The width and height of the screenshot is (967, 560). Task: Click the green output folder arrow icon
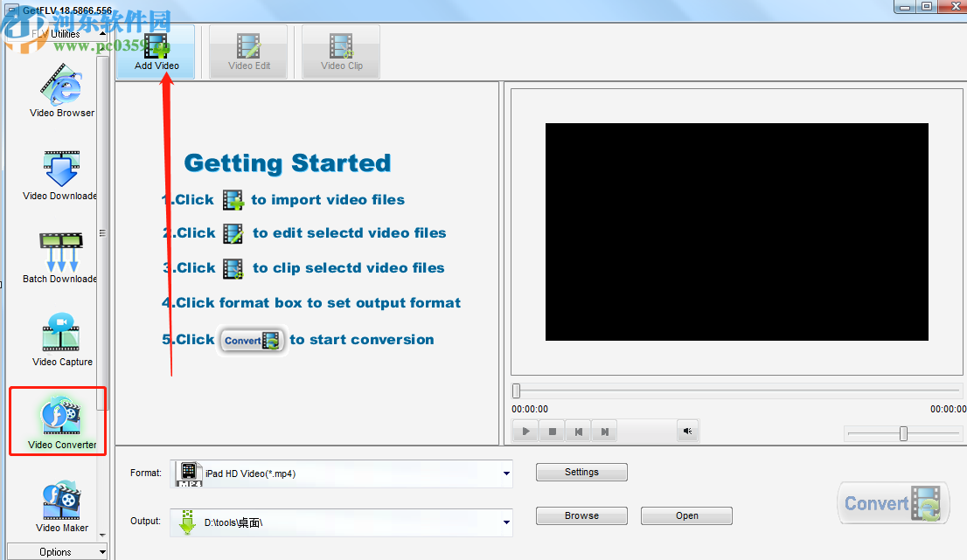(x=187, y=522)
